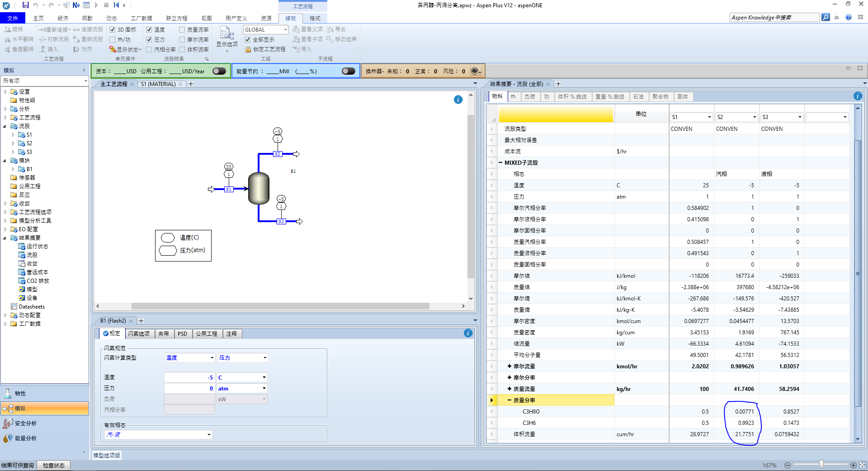Click the 模型选项版 palette button
The image size is (868, 471).
pos(107,455)
